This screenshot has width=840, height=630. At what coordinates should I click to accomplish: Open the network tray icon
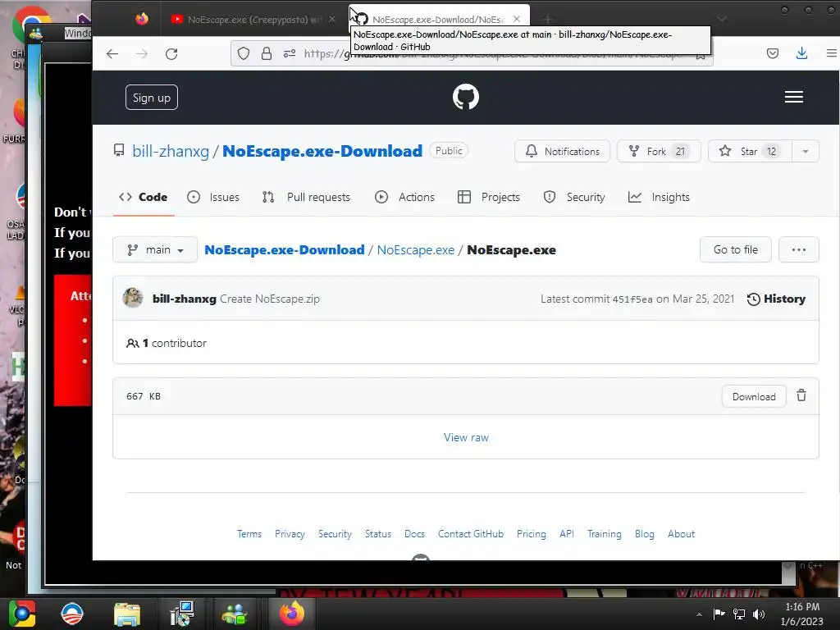coord(739,614)
